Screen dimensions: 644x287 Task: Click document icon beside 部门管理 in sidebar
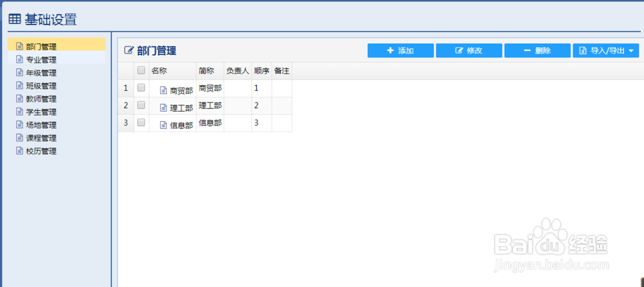(x=19, y=46)
